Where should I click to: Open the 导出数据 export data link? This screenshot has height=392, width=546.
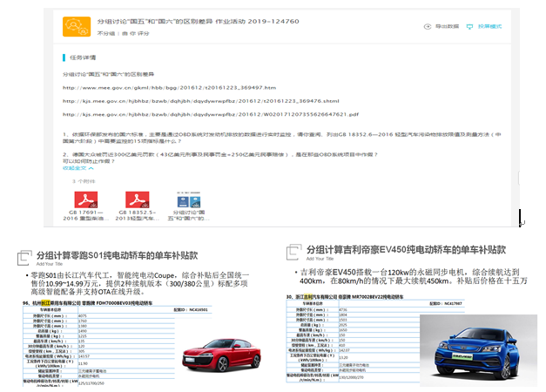[x=447, y=26]
